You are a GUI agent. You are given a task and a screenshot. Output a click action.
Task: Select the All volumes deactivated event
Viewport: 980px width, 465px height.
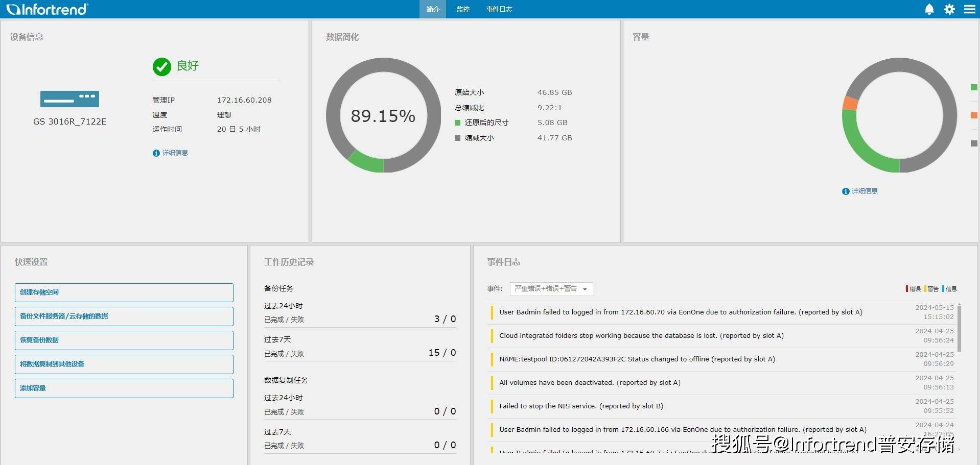point(721,383)
